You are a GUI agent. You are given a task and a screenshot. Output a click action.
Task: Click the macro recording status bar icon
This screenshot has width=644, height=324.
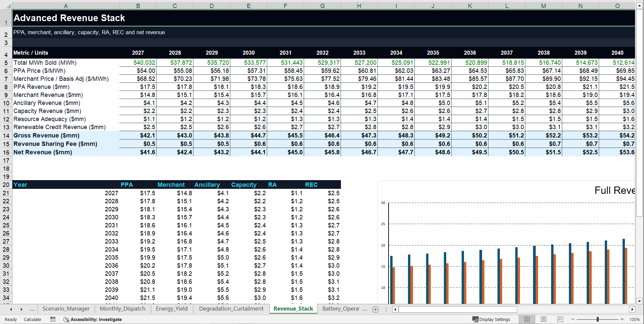coord(53,319)
